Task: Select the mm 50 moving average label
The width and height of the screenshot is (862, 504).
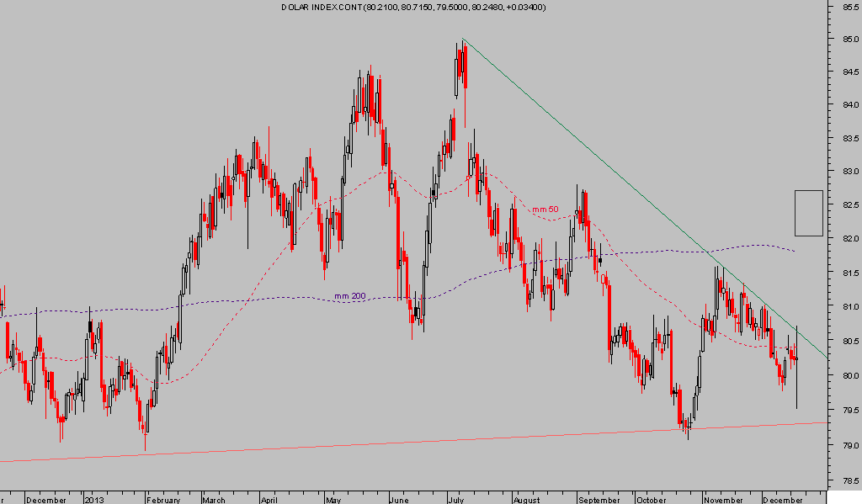Action: point(545,209)
